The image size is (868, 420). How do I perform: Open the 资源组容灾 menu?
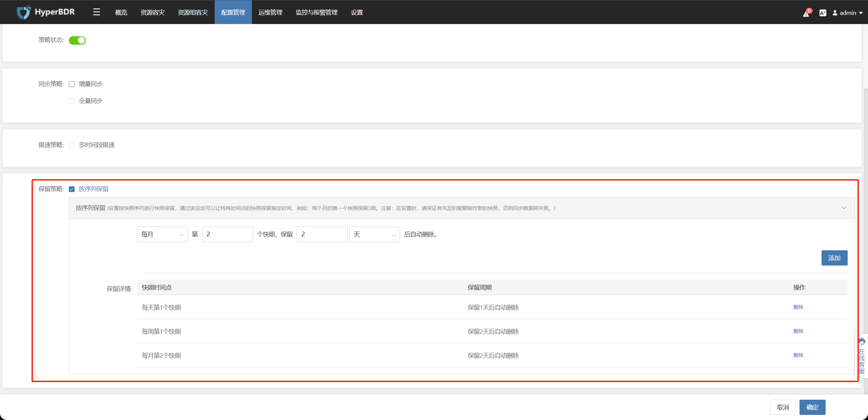click(x=193, y=12)
